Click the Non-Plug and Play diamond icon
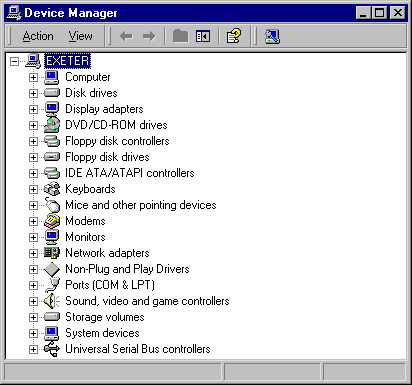 coord(52,269)
